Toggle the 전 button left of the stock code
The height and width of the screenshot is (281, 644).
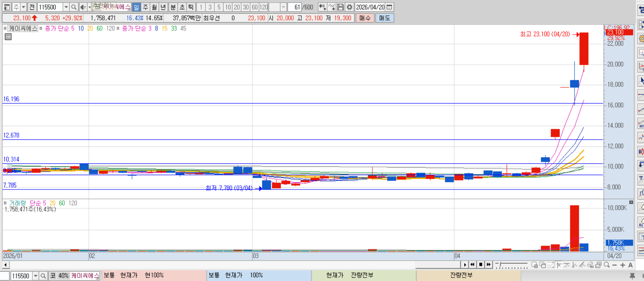(x=32, y=7)
